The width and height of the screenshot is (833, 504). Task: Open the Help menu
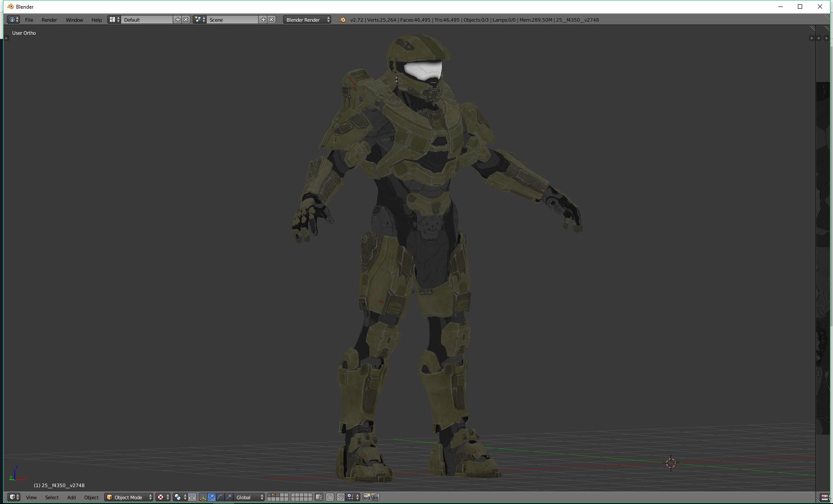coord(96,20)
